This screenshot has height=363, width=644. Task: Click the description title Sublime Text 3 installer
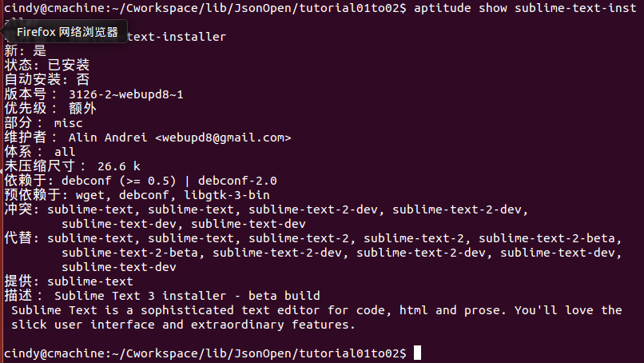pos(140,296)
